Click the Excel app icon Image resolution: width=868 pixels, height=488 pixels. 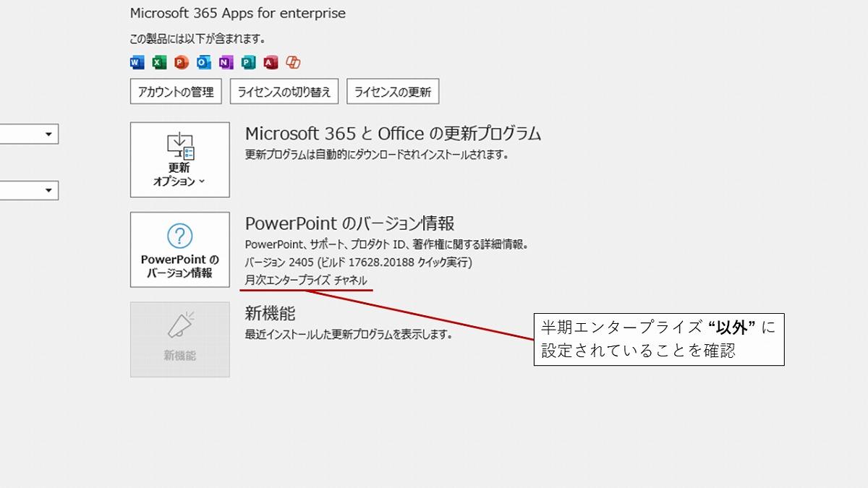(159, 63)
